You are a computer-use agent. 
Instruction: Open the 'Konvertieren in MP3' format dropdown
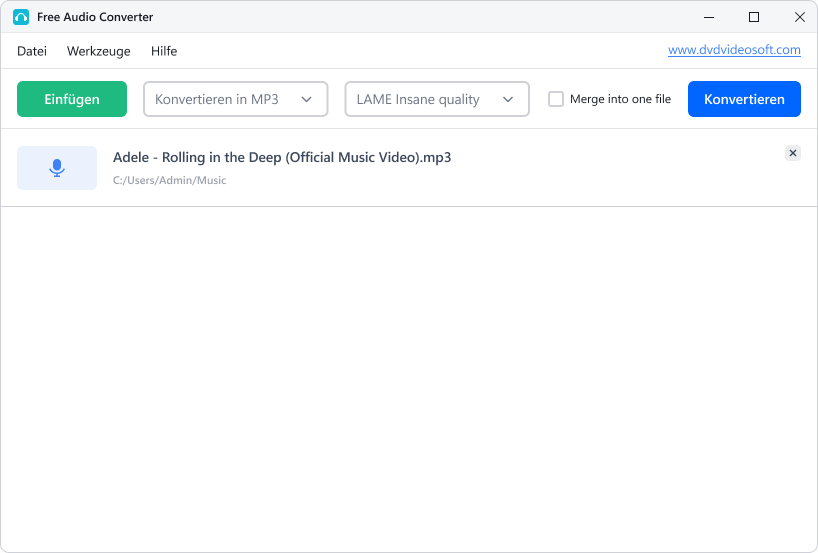(x=236, y=99)
